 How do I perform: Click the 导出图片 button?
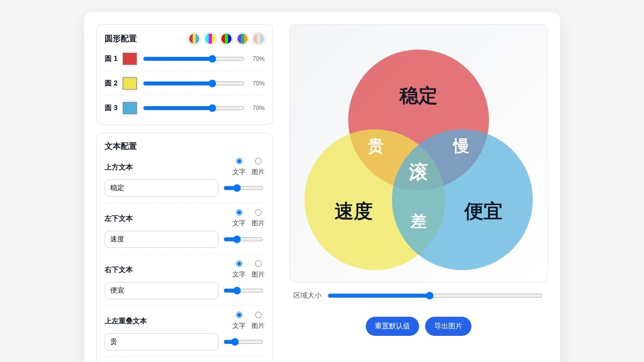(x=448, y=326)
